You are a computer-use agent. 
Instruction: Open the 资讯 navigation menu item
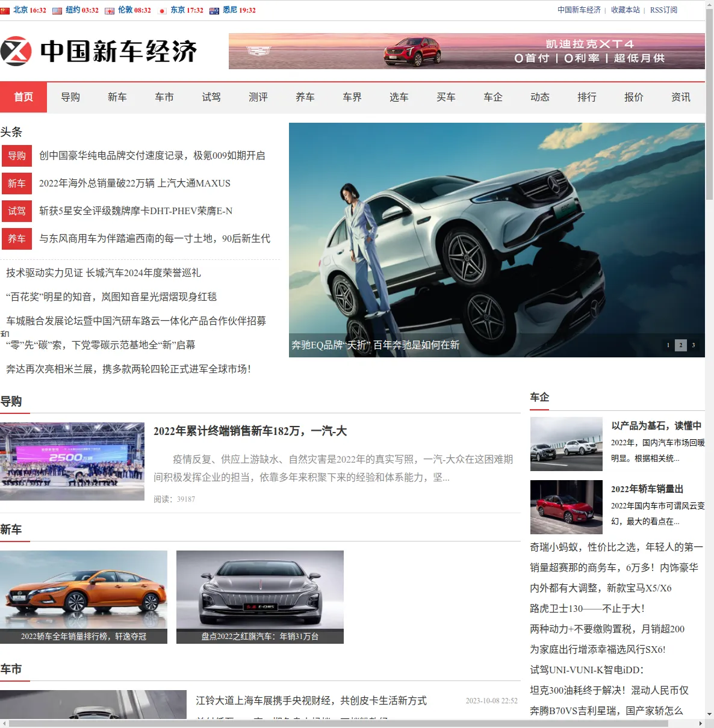coord(681,97)
